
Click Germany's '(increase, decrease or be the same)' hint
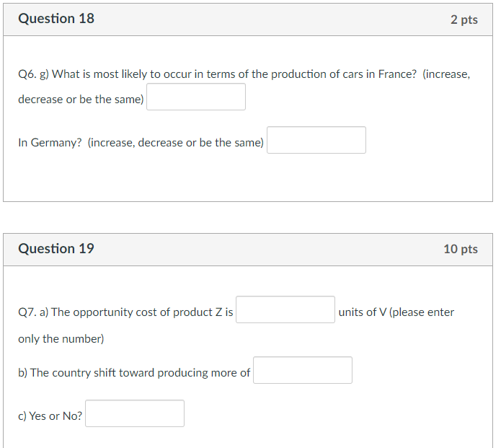(x=175, y=143)
